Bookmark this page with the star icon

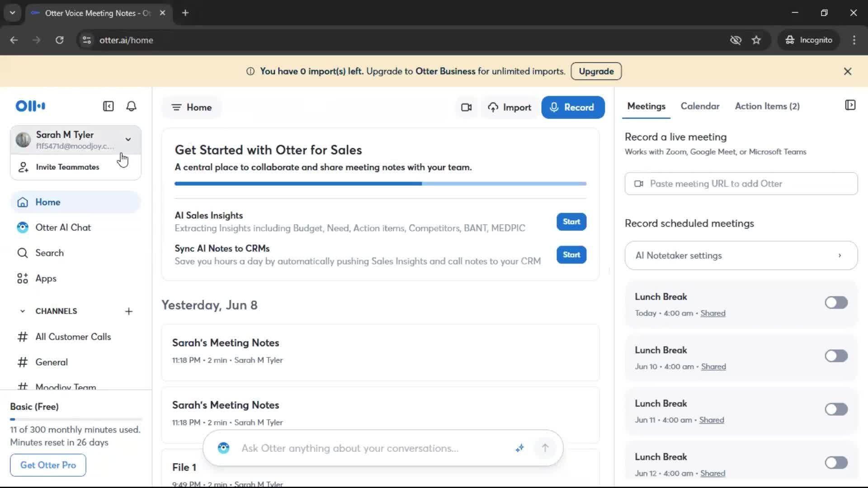pyautogui.click(x=756, y=40)
